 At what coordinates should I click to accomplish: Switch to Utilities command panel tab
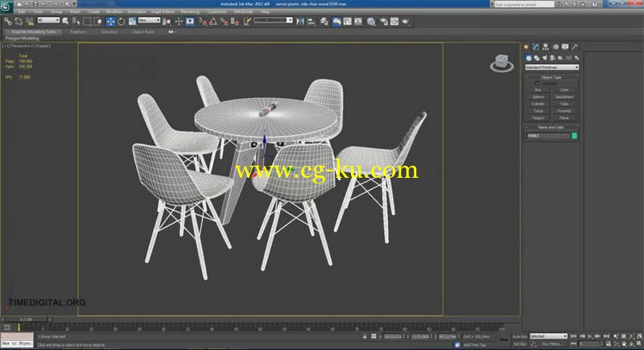575,47
